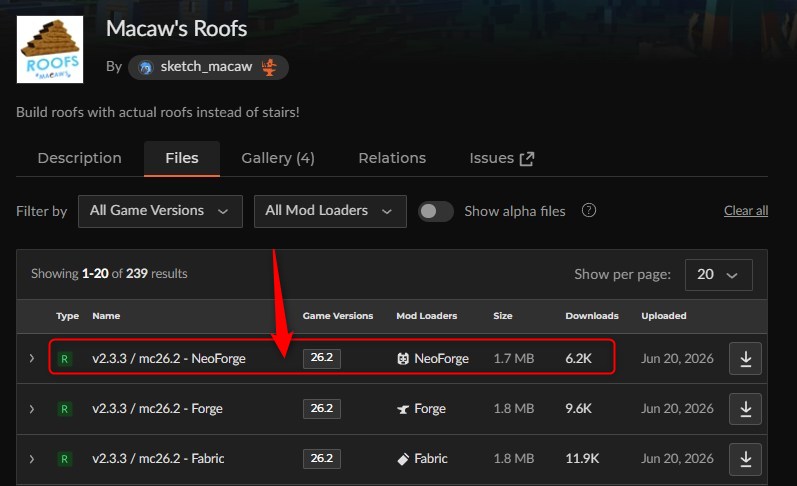Click the Type column header
Screen dimensions: 797x486
(68, 316)
